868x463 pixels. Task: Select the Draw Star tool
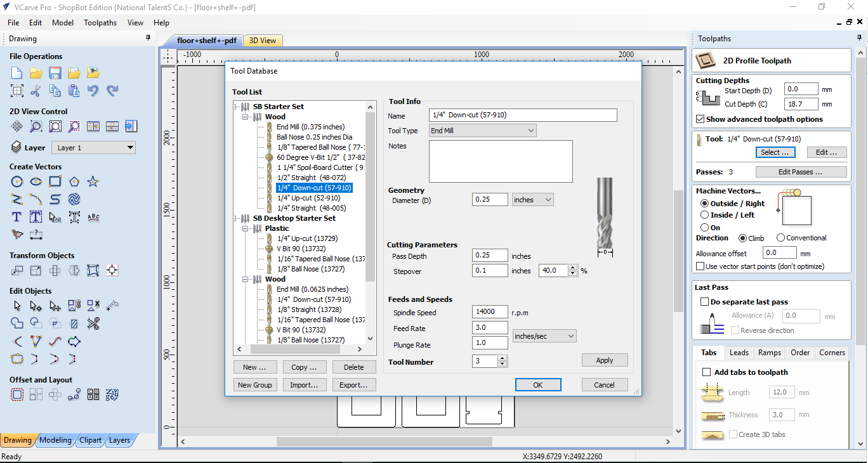tap(93, 182)
